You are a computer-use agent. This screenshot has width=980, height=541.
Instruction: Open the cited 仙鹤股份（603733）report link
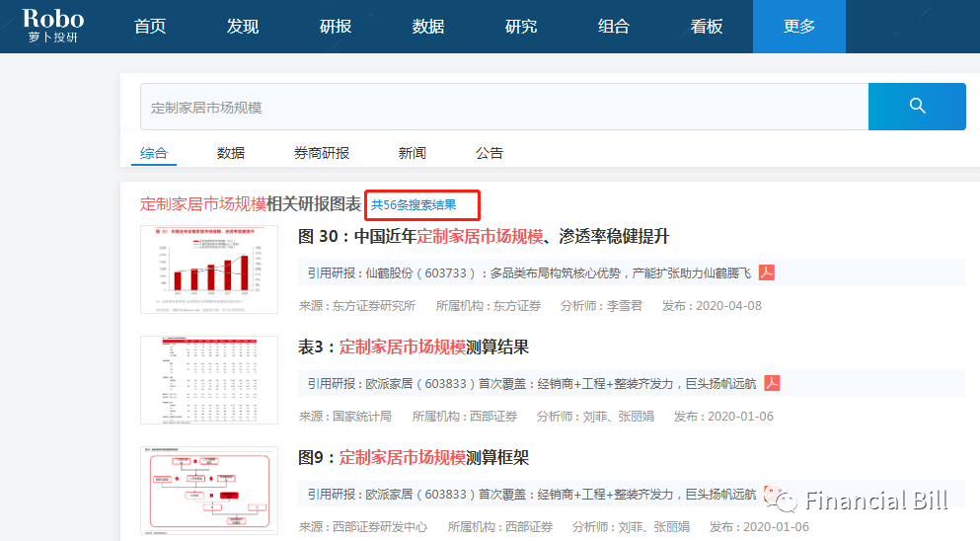(x=529, y=273)
